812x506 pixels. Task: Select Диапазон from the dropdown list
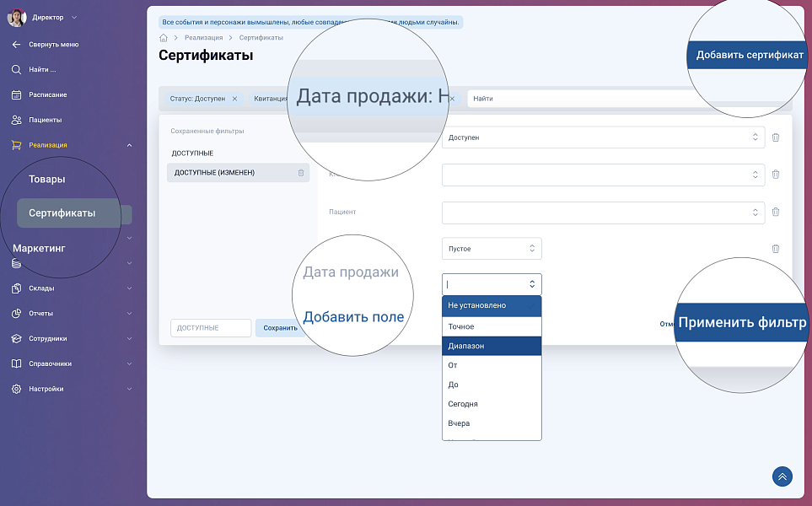(491, 346)
